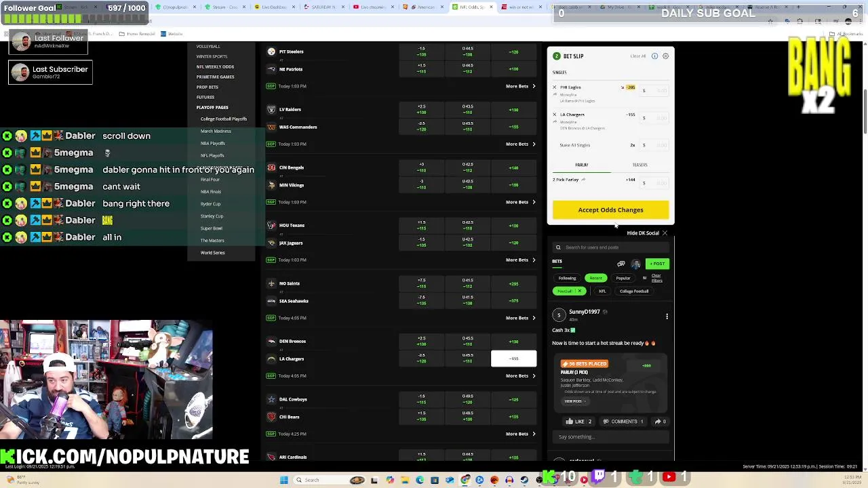This screenshot has width=868, height=488.
Task: Switch to the Teasers tab
Action: (x=639, y=165)
